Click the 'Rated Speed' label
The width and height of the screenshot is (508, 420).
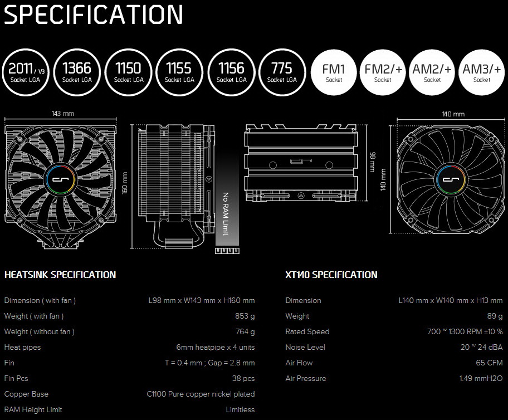point(307,332)
